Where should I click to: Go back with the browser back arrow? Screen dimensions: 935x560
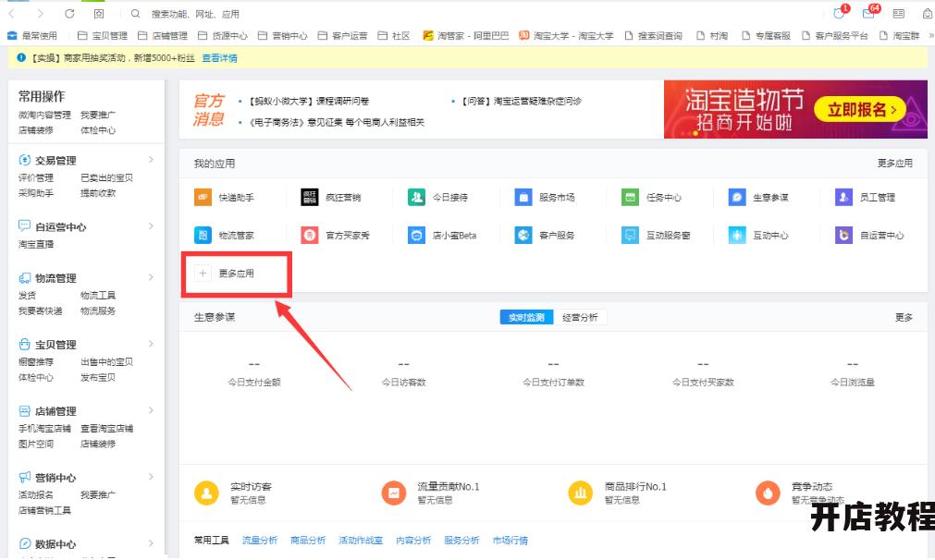click(11, 13)
